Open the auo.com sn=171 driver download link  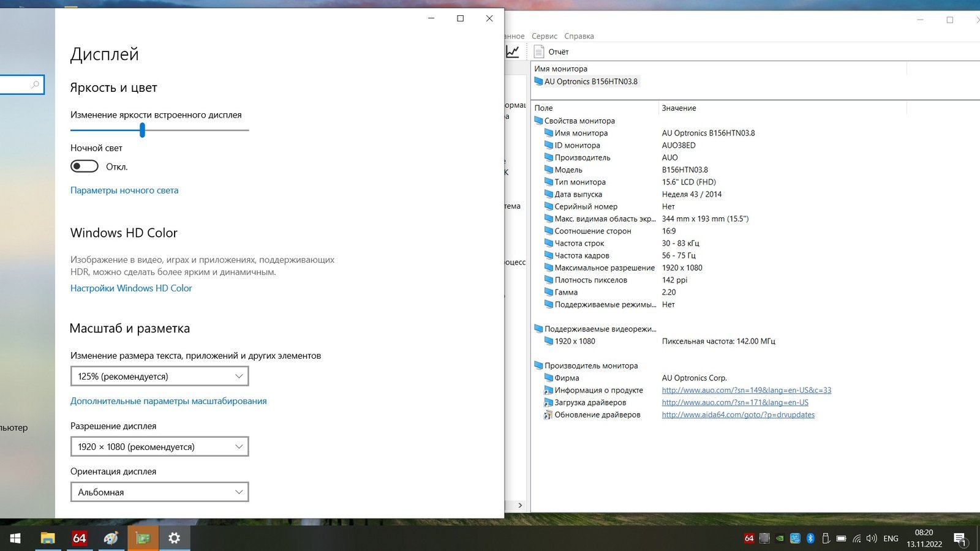pos(735,402)
